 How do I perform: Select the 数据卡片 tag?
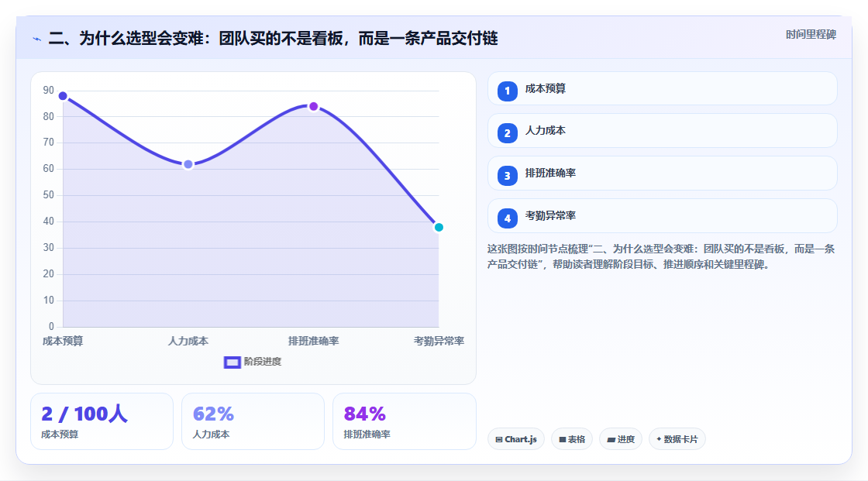[x=677, y=439]
